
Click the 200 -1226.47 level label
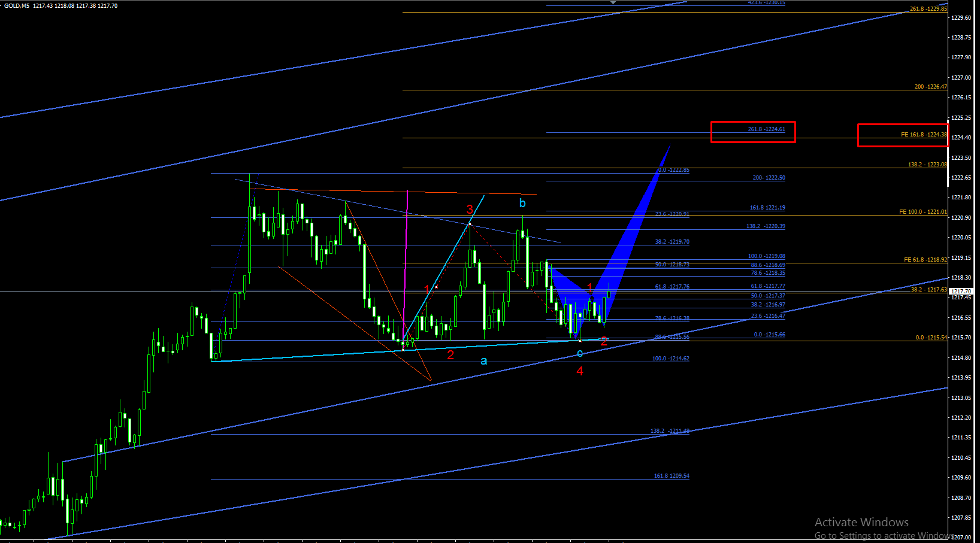931,87
